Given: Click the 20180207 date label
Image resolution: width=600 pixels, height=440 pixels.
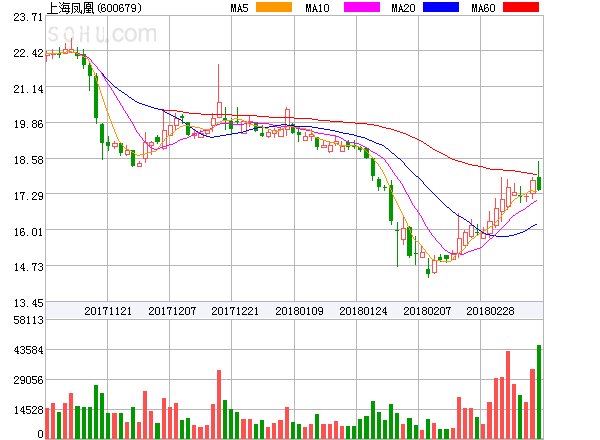Looking at the screenshot, I should [x=427, y=311].
